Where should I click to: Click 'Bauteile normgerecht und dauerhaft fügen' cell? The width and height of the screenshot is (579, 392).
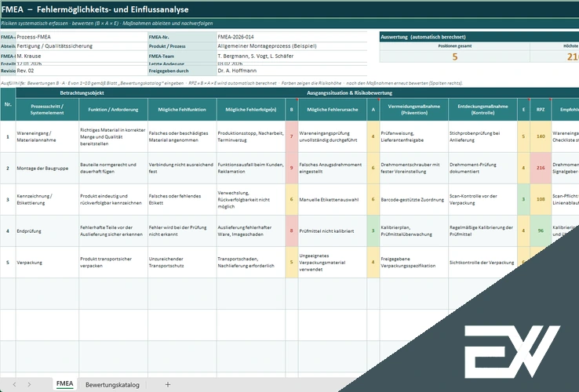[x=113, y=169]
